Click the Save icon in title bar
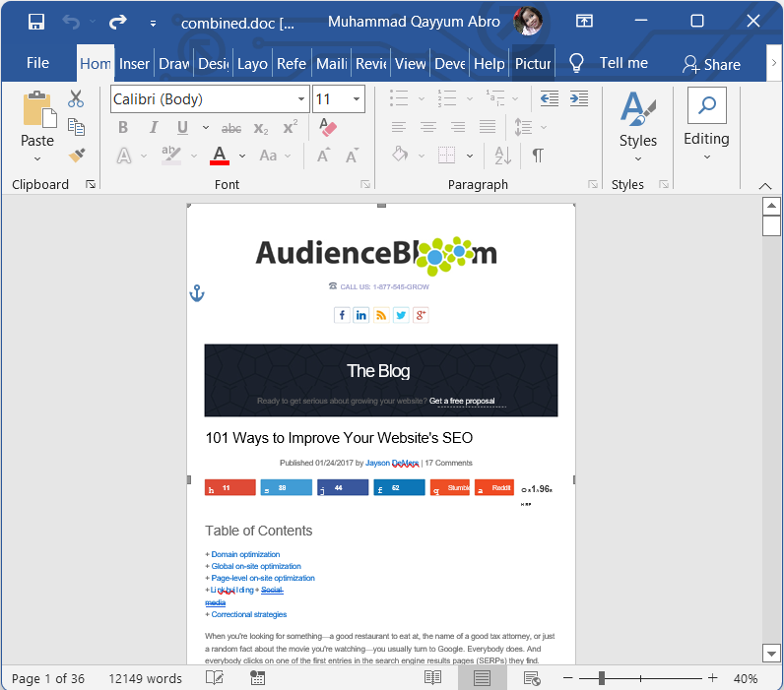The width and height of the screenshot is (784, 690). click(x=36, y=22)
